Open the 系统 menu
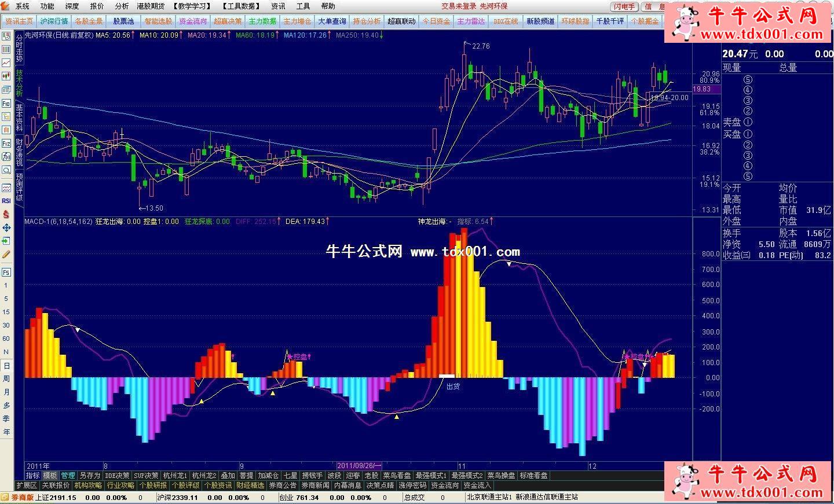This screenshot has width=834, height=504. click(x=22, y=6)
